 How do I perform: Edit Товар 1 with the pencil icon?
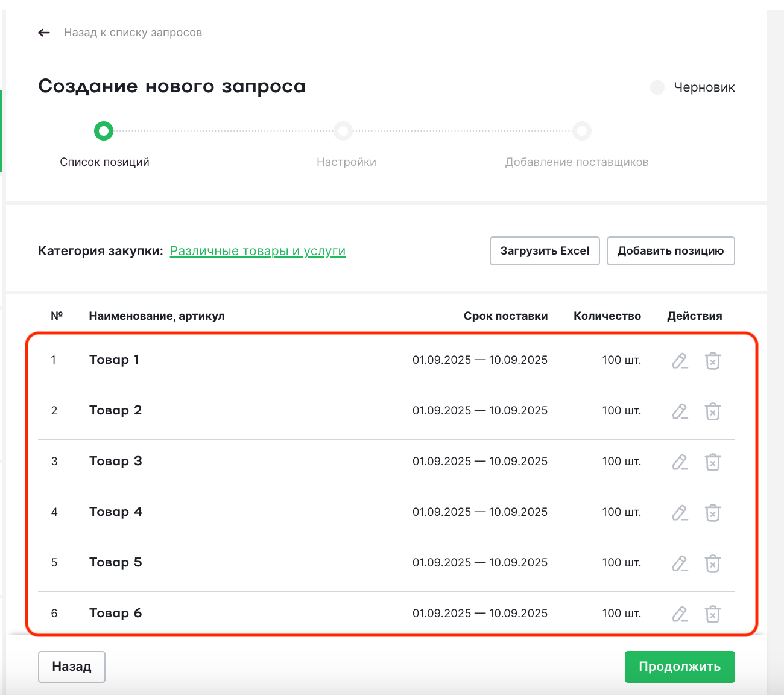coord(680,361)
